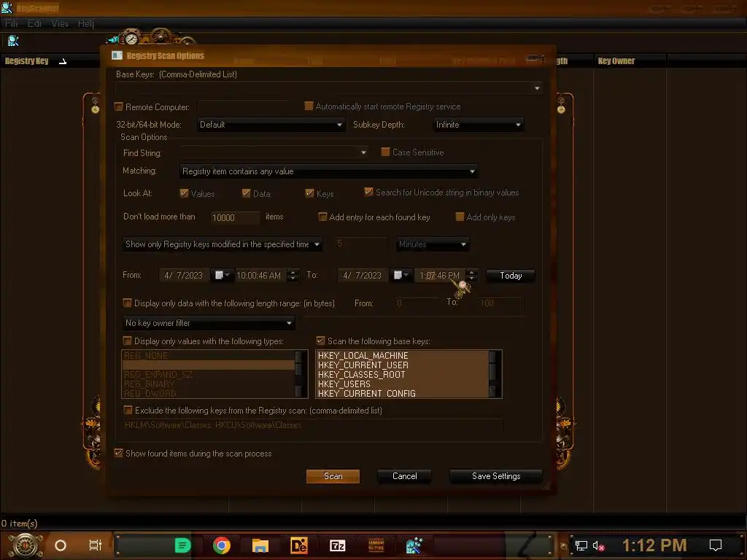The width and height of the screenshot is (747, 560).
Task: Open File Explorer from the taskbar
Action: pos(260,545)
